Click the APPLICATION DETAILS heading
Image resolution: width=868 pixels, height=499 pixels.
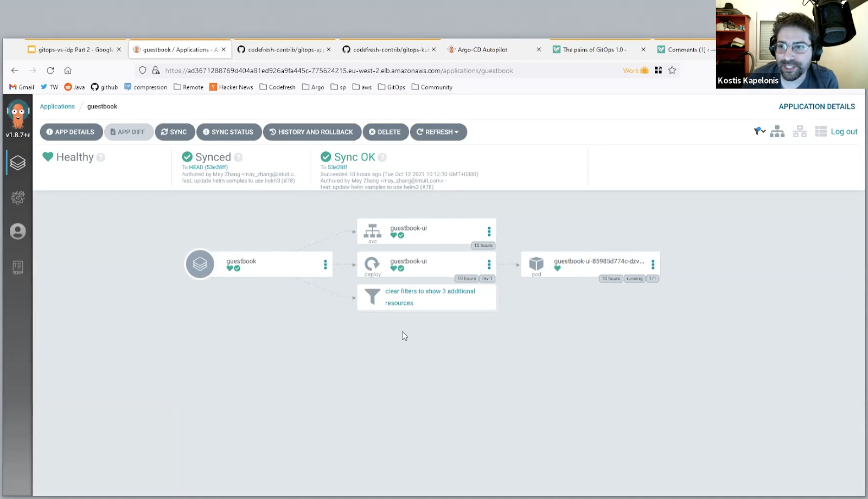coord(817,107)
